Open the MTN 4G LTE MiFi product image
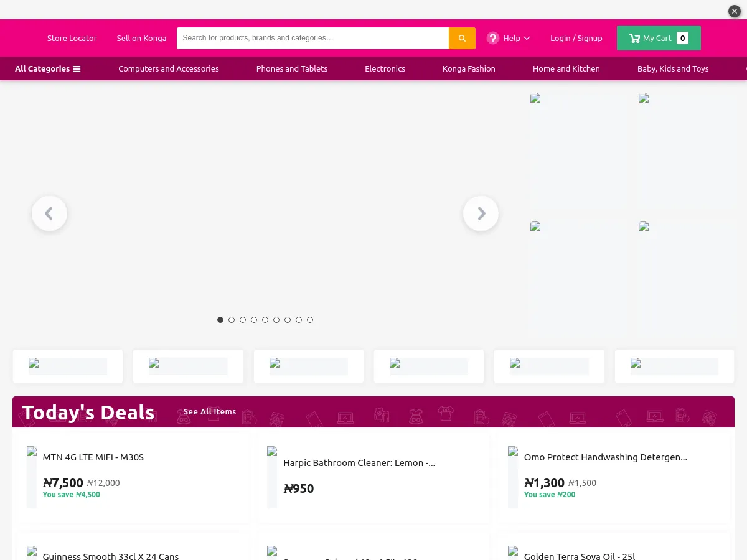Image resolution: width=747 pixels, height=560 pixels. 32,476
